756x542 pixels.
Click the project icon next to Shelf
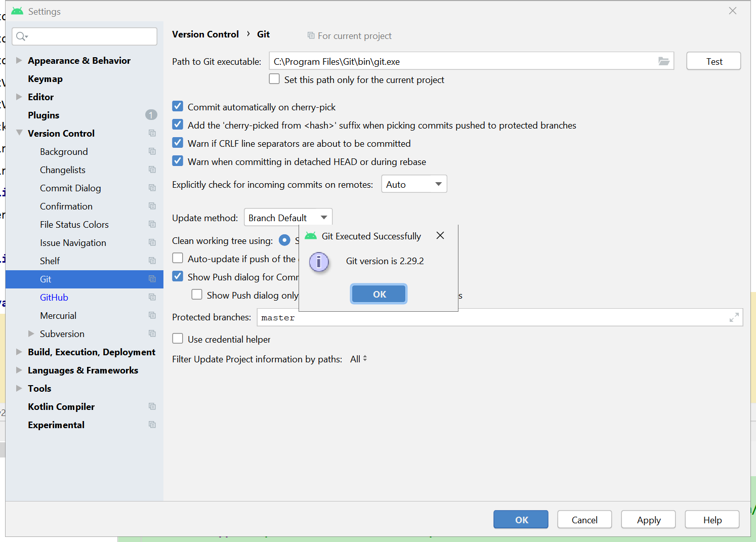click(x=152, y=261)
